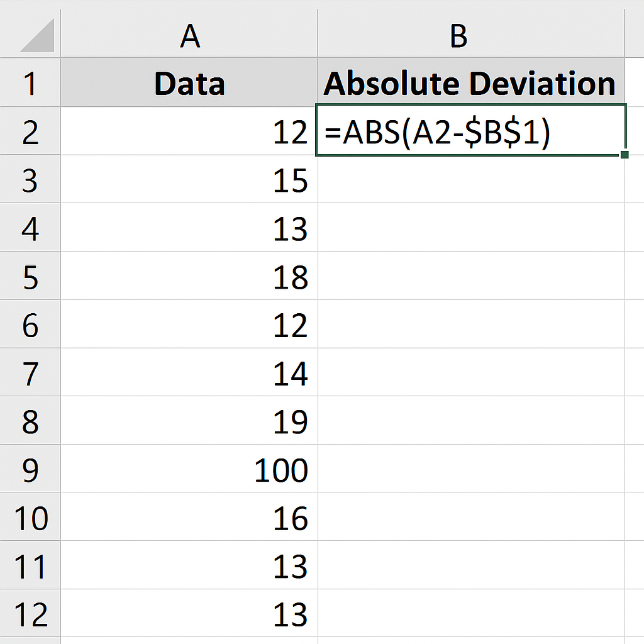Click the Absolute Deviation header cell
The height and width of the screenshot is (644, 644).
[x=470, y=84]
